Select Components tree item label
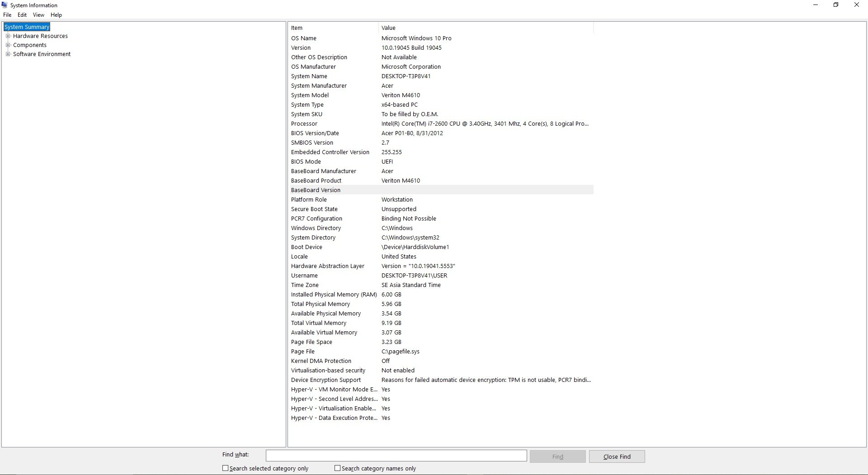The height and width of the screenshot is (475, 868). point(30,45)
